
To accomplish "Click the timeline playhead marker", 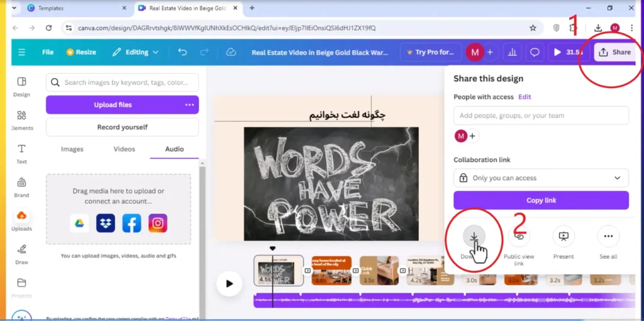I will pyautogui.click(x=272, y=249).
